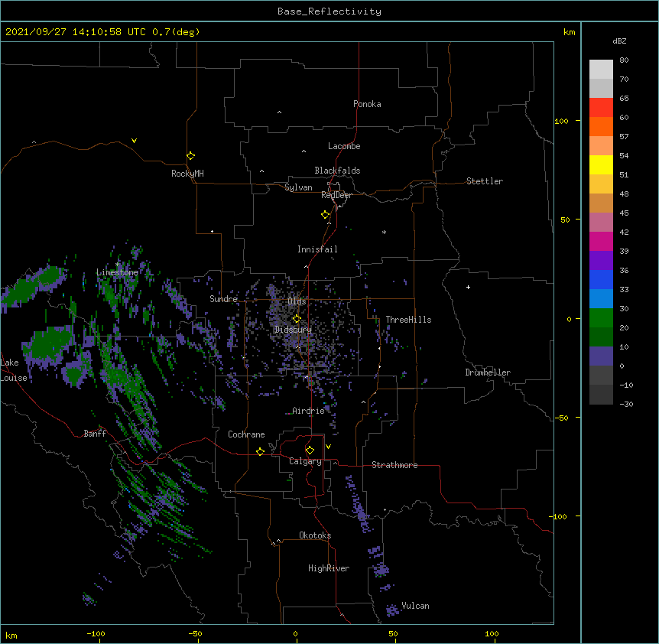Click the Airdrie city label
The height and width of the screenshot is (644, 659).
(308, 411)
